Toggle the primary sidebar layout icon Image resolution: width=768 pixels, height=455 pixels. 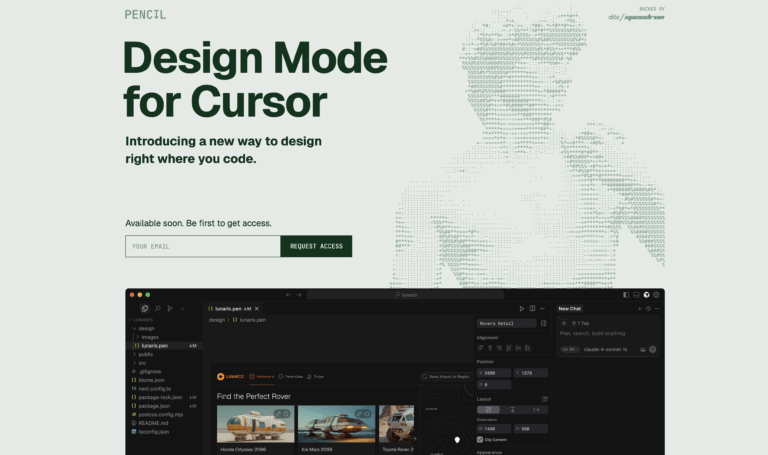625,295
